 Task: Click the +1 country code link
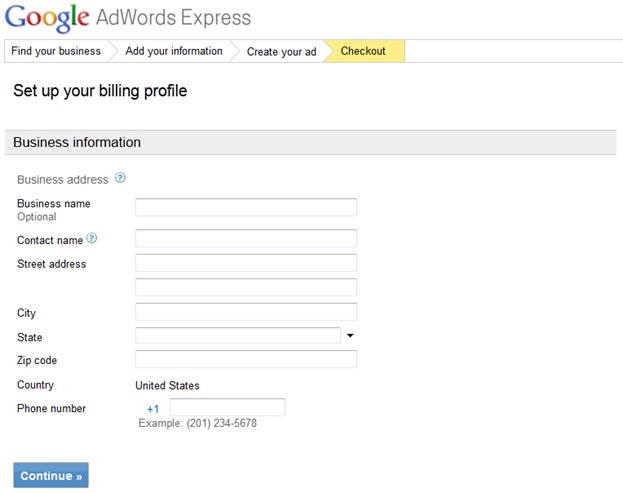[x=153, y=409]
